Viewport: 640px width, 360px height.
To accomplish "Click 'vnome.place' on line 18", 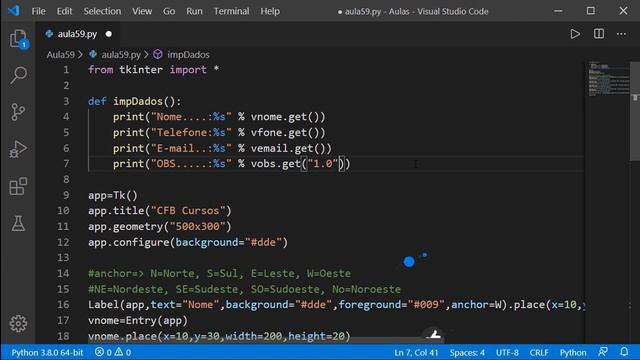I will pyautogui.click(x=122, y=336).
